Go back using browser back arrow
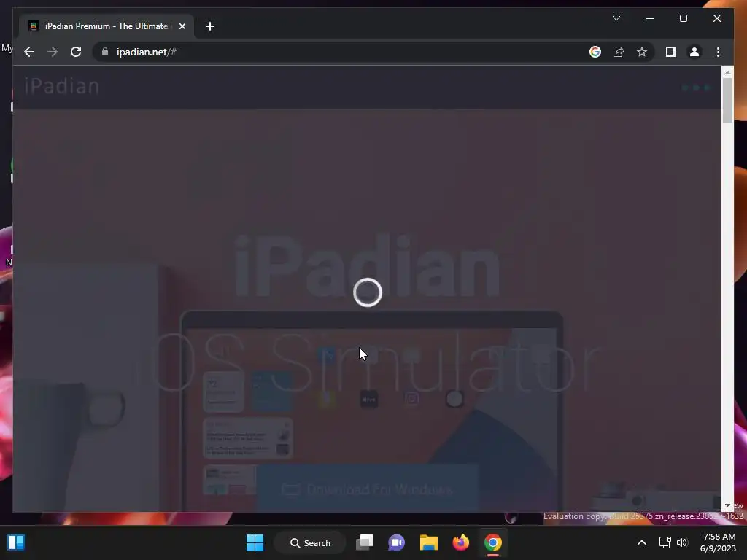This screenshot has height=560, width=747. point(29,52)
